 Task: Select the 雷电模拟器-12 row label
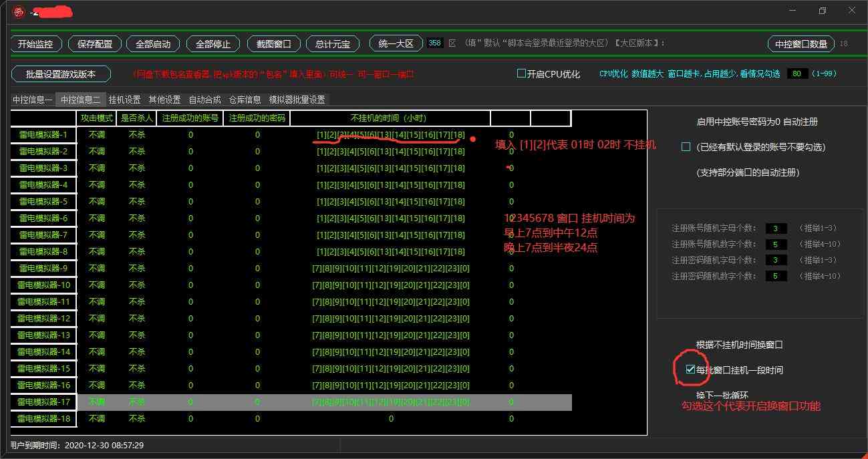tap(43, 319)
